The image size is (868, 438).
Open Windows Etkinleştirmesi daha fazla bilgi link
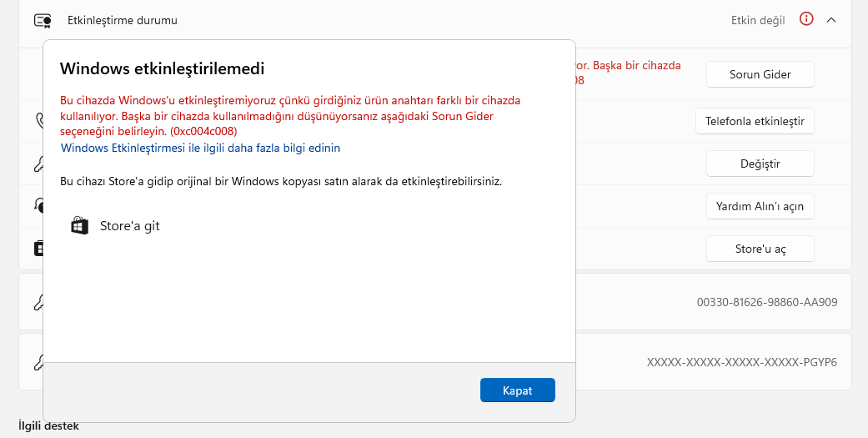[x=200, y=148]
